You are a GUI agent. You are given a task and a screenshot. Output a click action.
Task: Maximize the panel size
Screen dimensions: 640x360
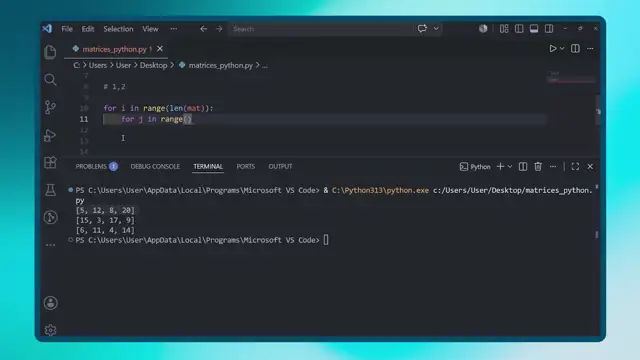(575, 167)
